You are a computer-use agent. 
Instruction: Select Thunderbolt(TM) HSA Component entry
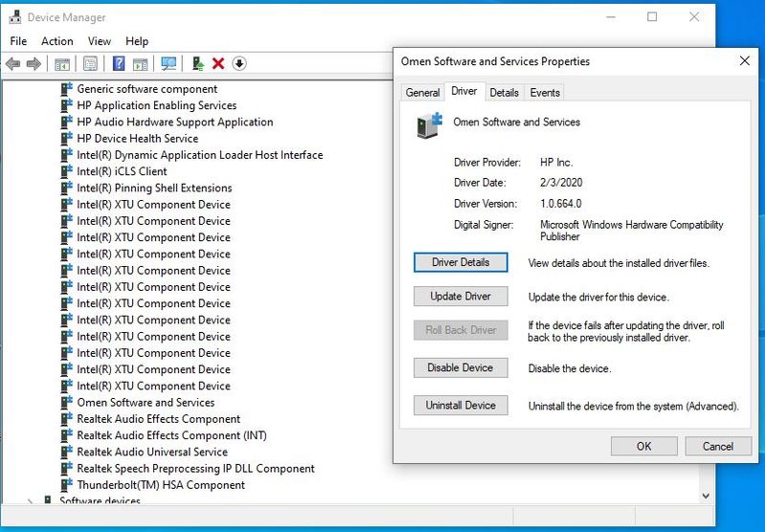(x=161, y=485)
